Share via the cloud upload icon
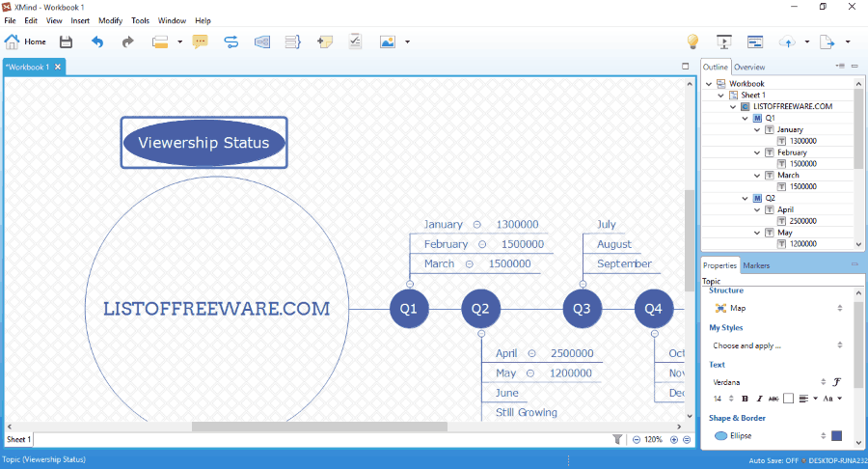Image resolution: width=868 pixels, height=469 pixels. (787, 41)
